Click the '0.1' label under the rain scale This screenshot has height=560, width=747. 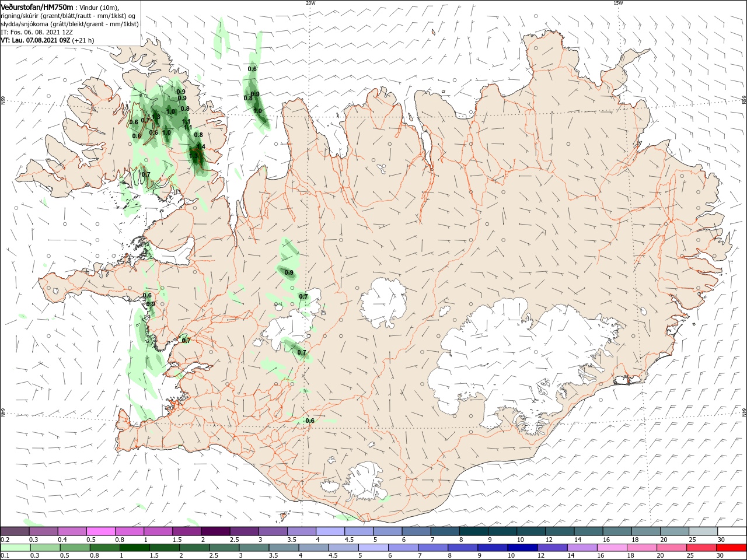coord(5,556)
